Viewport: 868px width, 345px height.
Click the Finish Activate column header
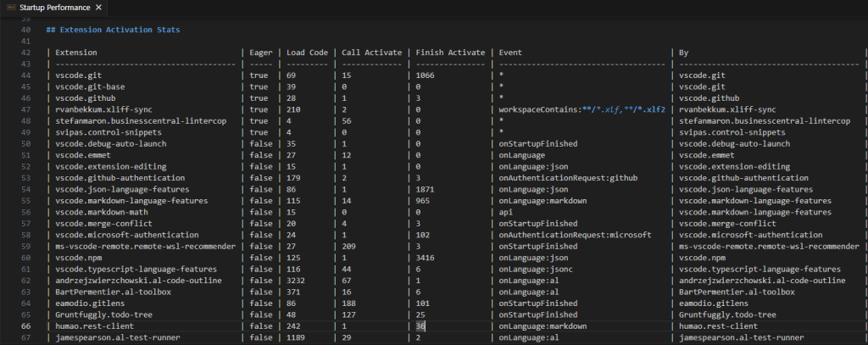448,53
